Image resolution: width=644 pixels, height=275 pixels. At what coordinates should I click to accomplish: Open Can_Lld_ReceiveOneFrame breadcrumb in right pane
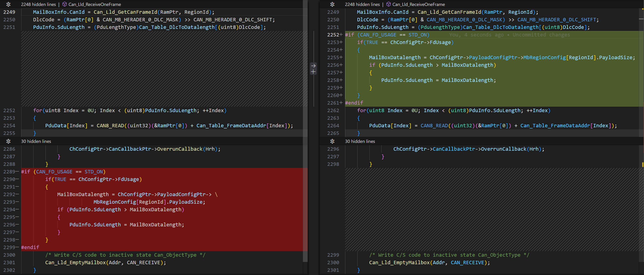[418, 4]
